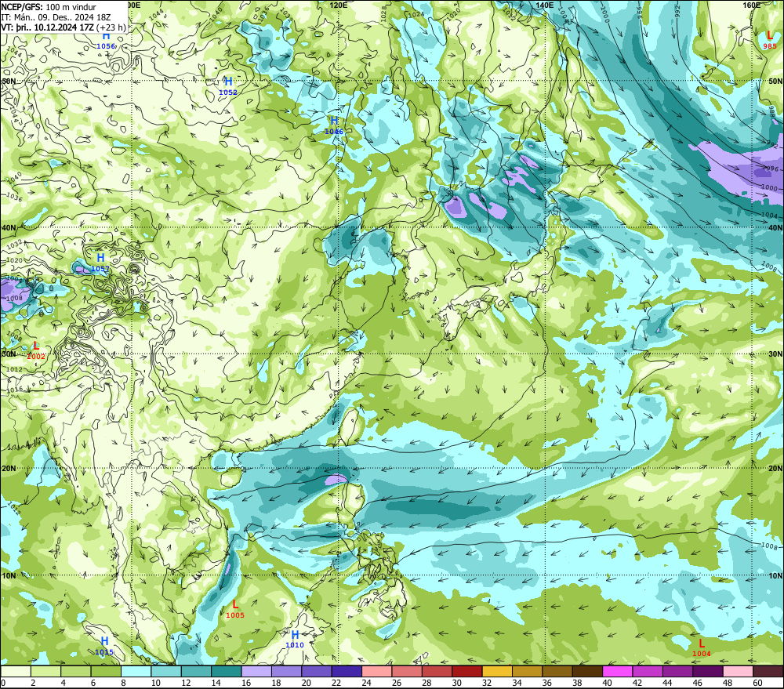This screenshot has width=784, height=689.
Task: Click the 1032 isobar label on the left edge
Action: coord(14,244)
